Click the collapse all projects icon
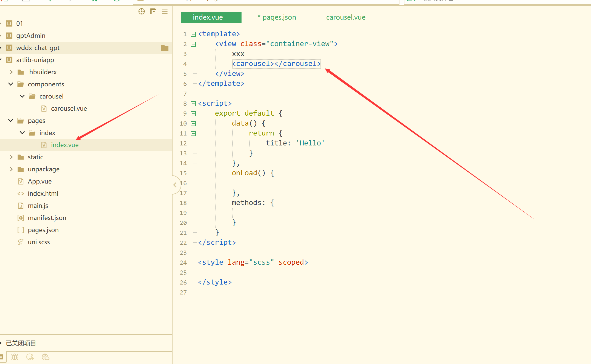Image resolution: width=591 pixels, height=364 pixels. point(153,11)
